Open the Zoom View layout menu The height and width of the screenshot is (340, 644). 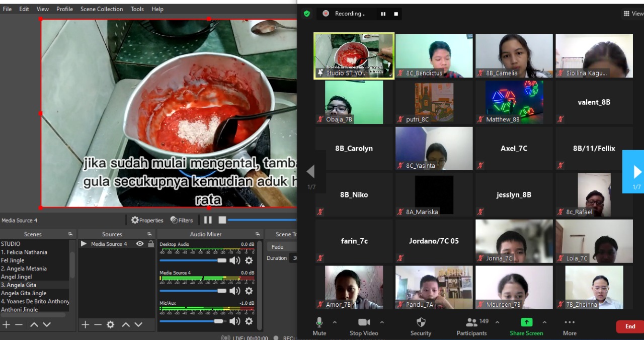click(633, 14)
